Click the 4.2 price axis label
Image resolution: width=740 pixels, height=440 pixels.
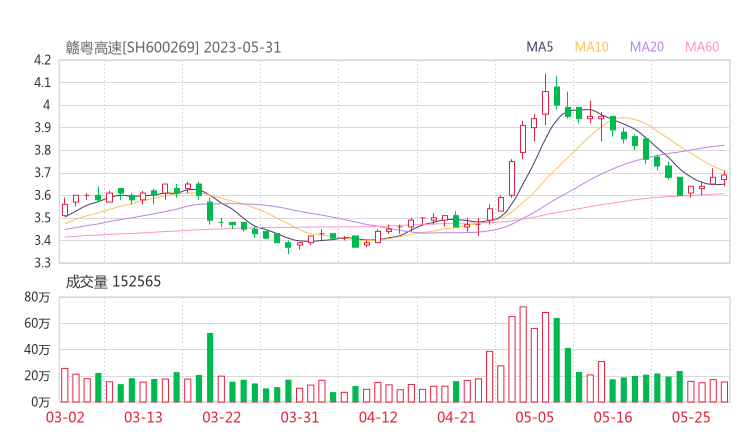(42, 60)
